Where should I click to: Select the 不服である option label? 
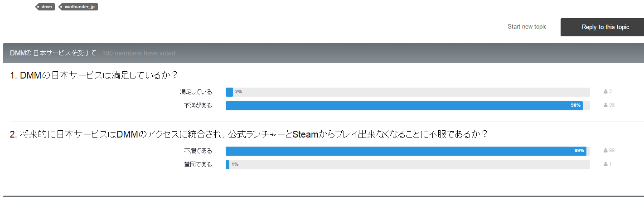pos(198,151)
